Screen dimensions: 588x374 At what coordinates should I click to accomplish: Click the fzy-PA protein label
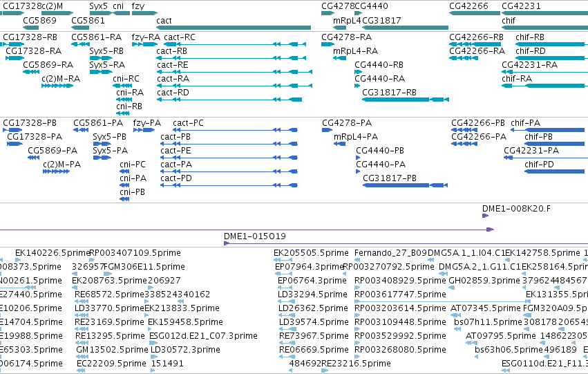point(147,123)
